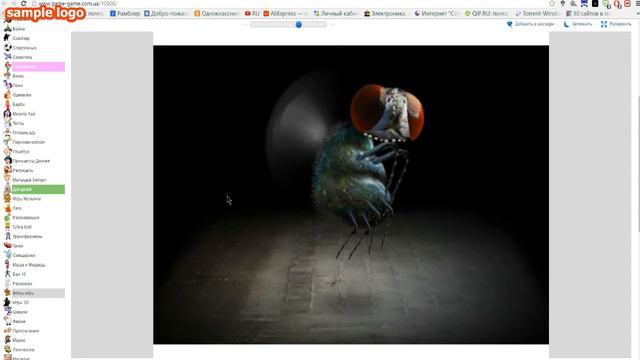The width and height of the screenshot is (640, 360).
Task: Click the rabbit icon for Смешарики
Action: tap(8, 255)
